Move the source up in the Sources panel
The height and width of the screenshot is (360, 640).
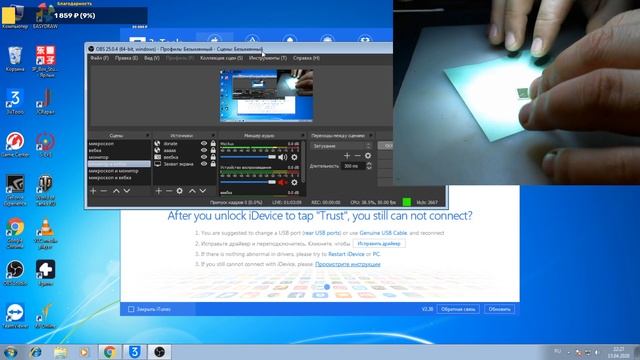click(x=192, y=191)
